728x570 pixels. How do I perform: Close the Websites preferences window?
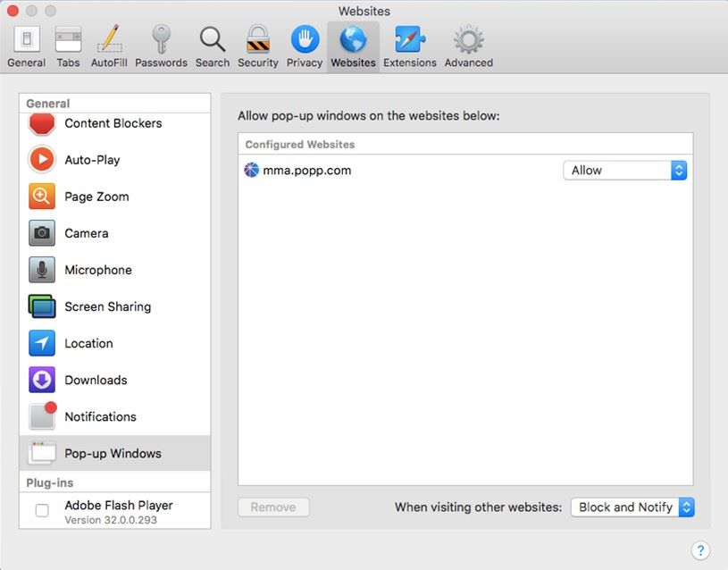pyautogui.click(x=13, y=11)
